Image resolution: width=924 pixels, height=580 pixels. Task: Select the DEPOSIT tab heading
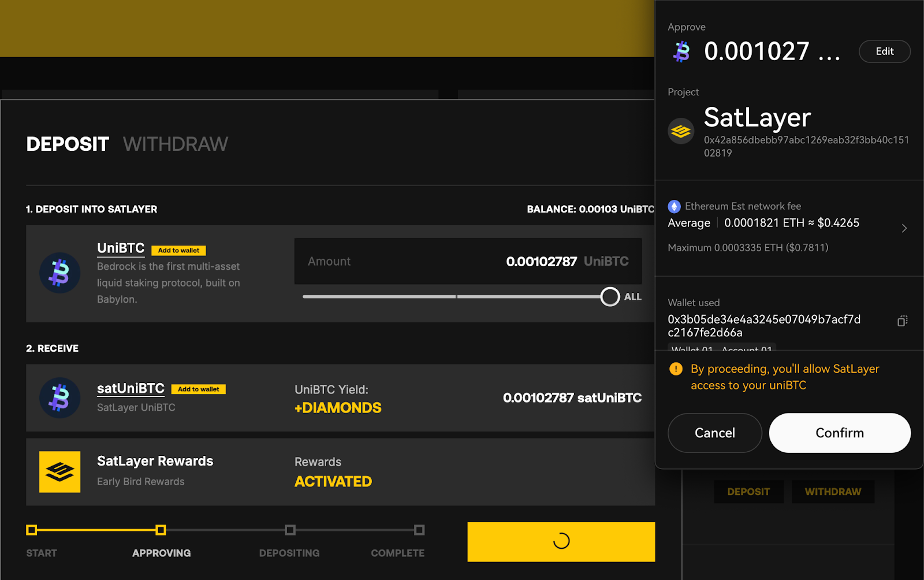68,144
